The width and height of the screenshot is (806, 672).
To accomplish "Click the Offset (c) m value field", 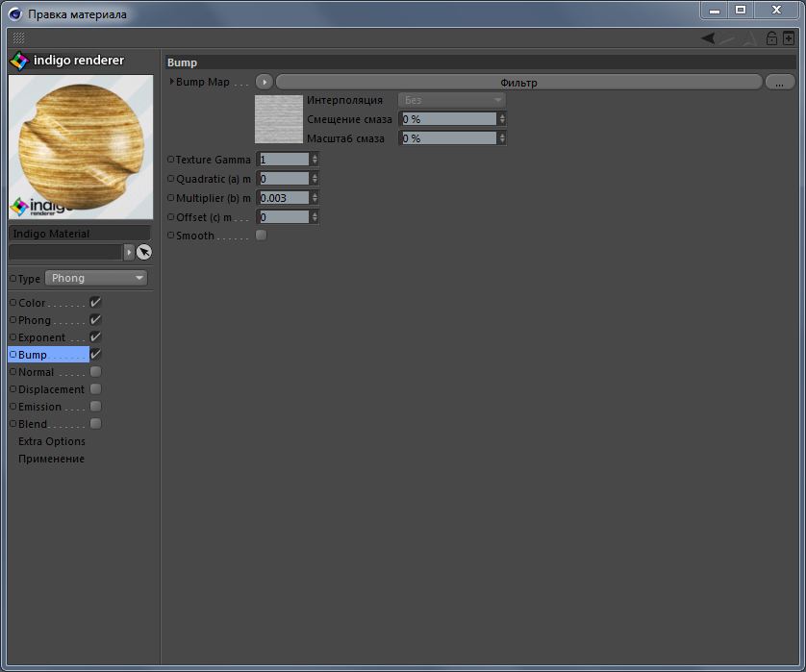I will click(x=284, y=217).
